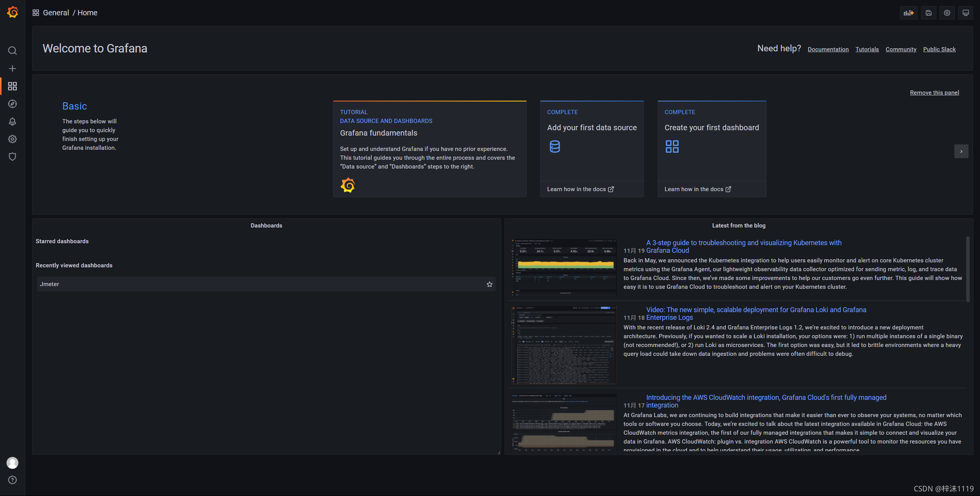Open the Search dashboards magnifier icon
The height and width of the screenshot is (496, 980).
(12, 51)
